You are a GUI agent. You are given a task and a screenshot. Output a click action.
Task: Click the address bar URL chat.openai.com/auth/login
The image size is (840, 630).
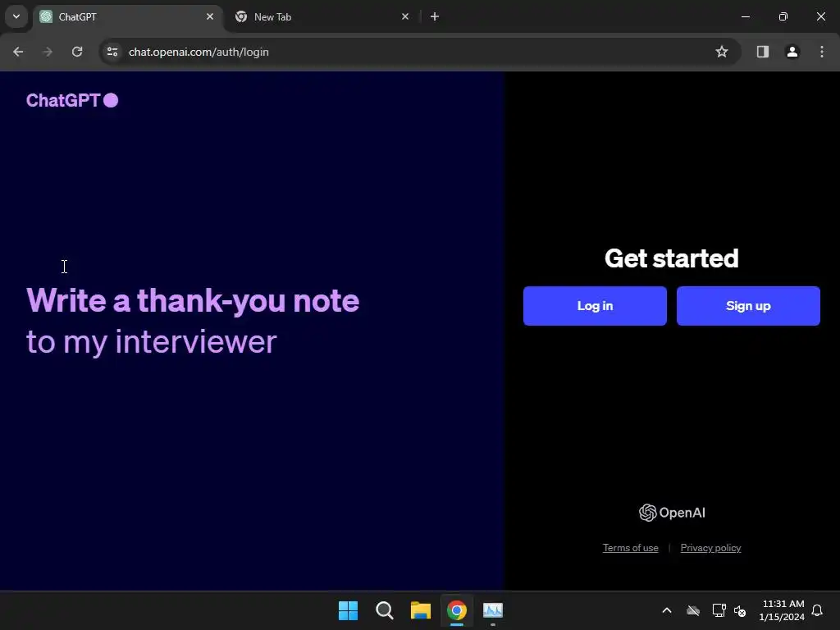point(199,52)
